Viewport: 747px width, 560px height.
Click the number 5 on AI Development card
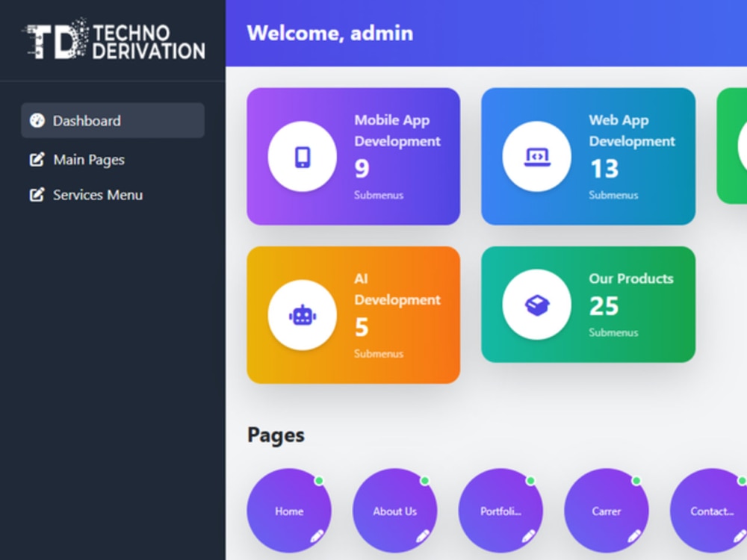362,327
